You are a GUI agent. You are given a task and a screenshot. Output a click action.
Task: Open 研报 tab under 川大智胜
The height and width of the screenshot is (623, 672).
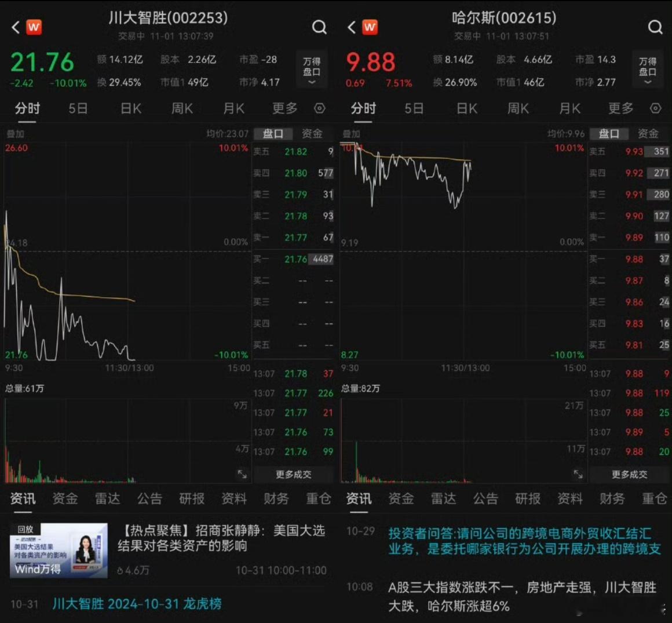click(192, 498)
